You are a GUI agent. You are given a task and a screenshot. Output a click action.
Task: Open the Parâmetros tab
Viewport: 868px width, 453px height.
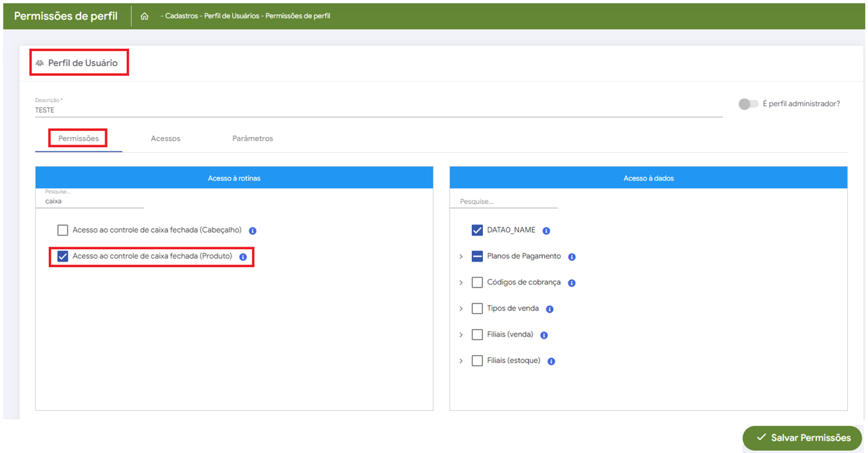tap(252, 138)
